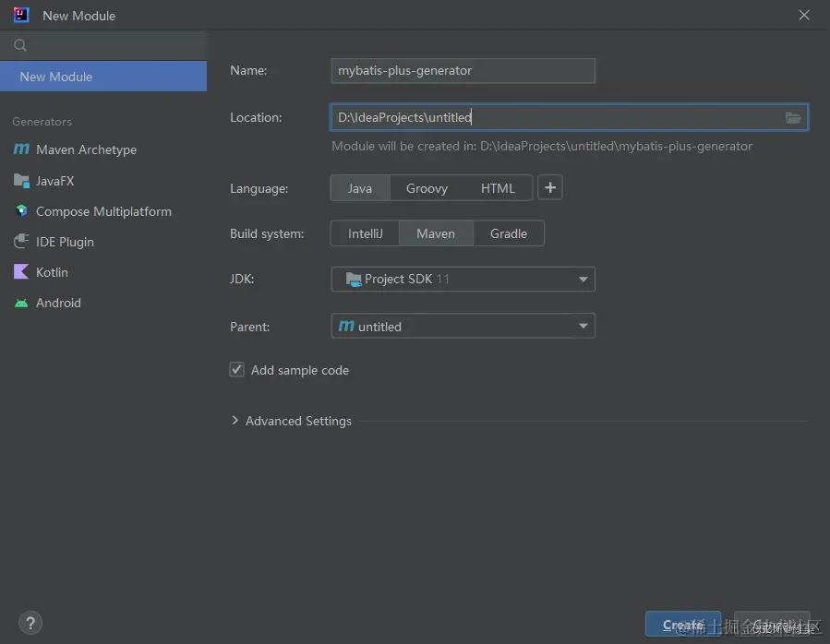Choose IntelliJ build system
The width and height of the screenshot is (830, 644).
tap(365, 234)
